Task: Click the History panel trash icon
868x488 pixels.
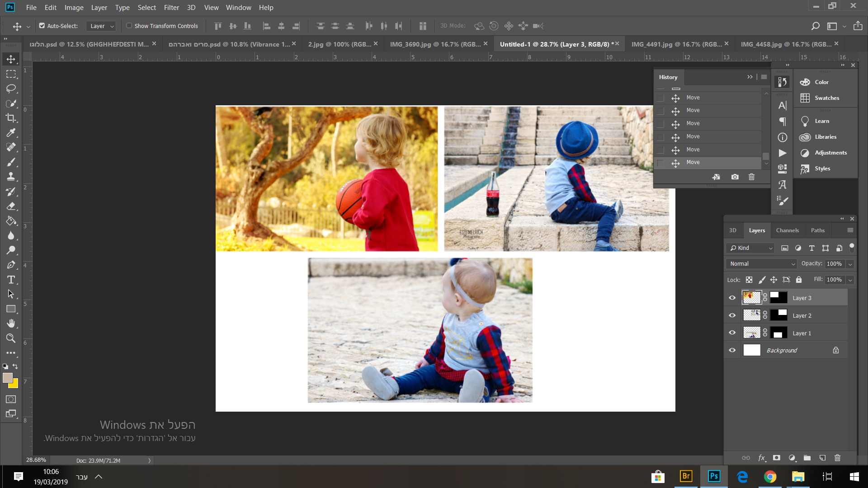Action: pyautogui.click(x=751, y=177)
